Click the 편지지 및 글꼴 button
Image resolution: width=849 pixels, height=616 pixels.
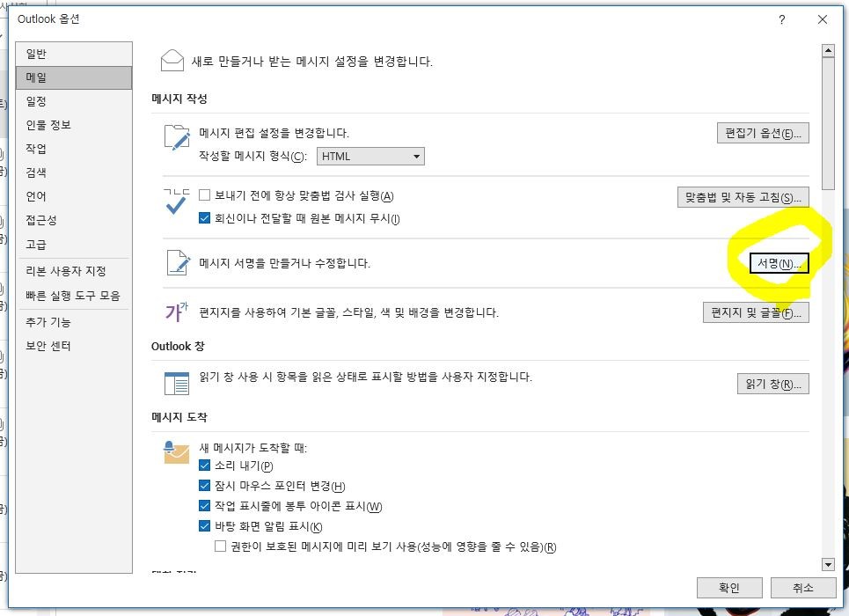coord(756,312)
